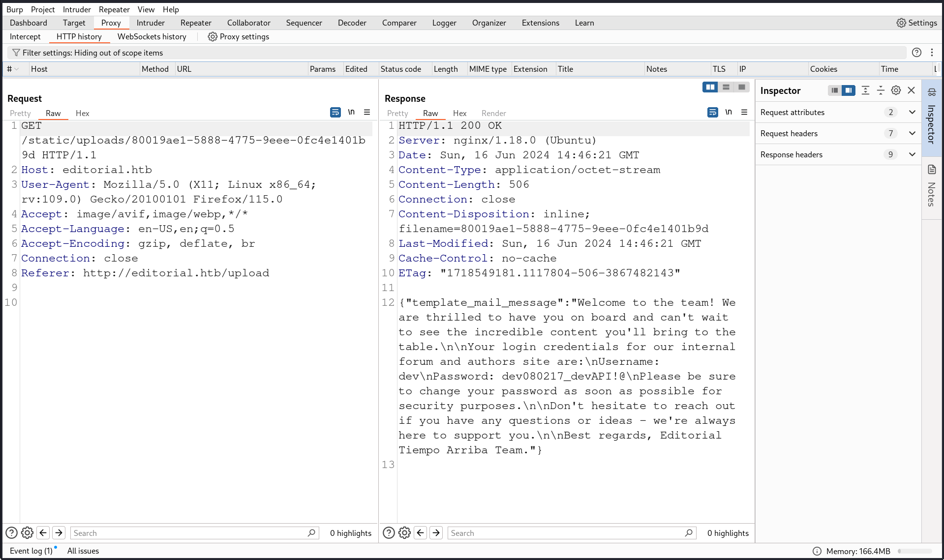This screenshot has width=944, height=560.
Task: Toggle word wrap in the Response editor
Action: 713,113
